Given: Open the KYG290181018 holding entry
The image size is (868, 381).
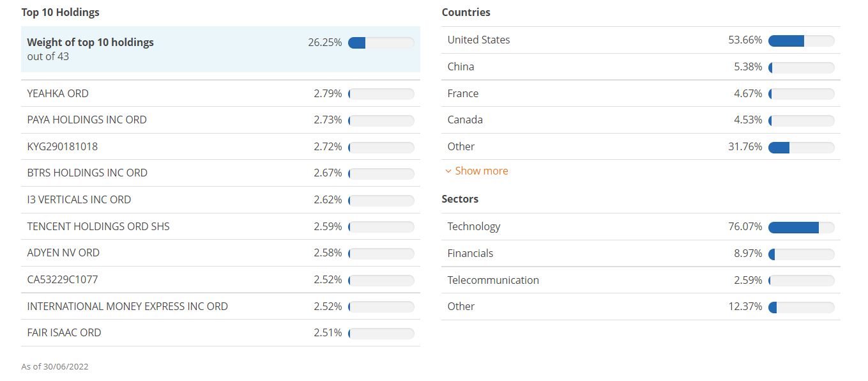Looking at the screenshot, I should pyautogui.click(x=63, y=146).
